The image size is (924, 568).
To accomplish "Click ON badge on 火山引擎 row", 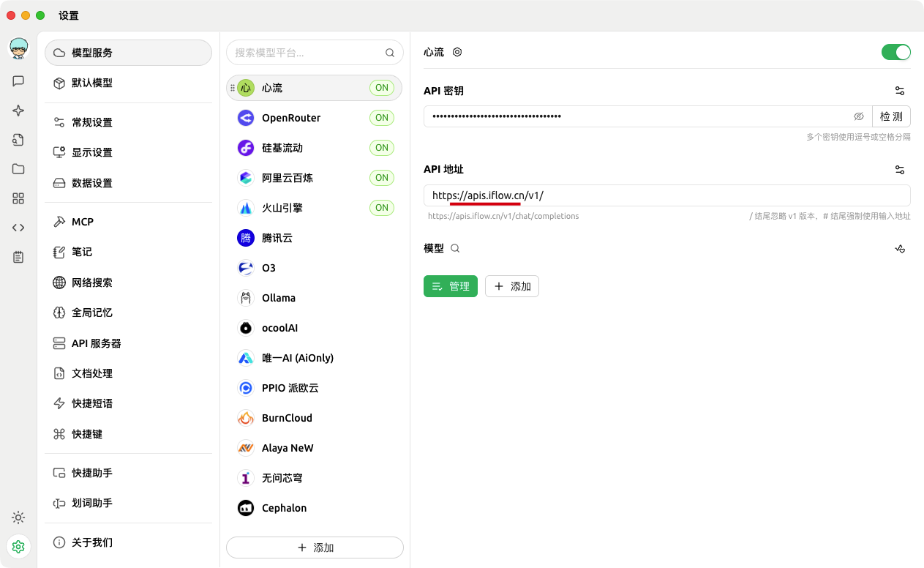I will 382,208.
